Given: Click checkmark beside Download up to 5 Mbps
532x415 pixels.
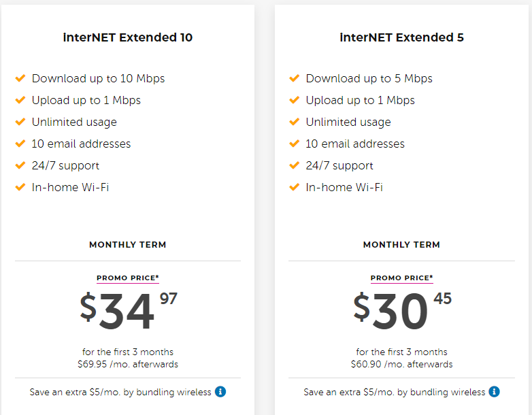Looking at the screenshot, I should pyautogui.click(x=294, y=78).
